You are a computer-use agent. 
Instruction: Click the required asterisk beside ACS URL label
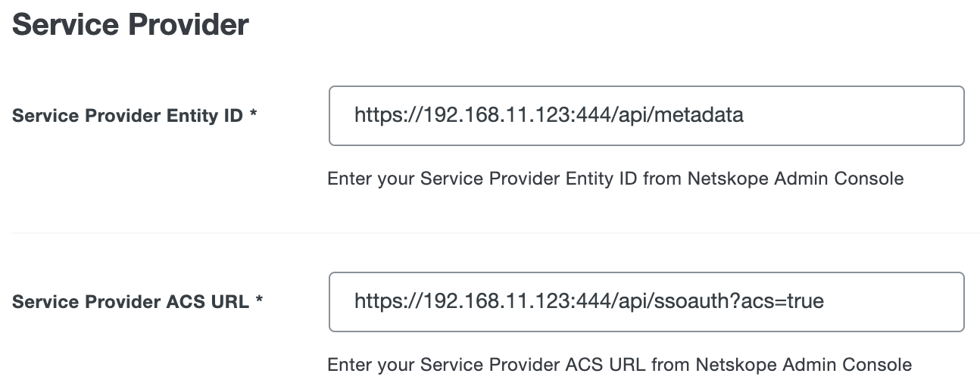259,302
